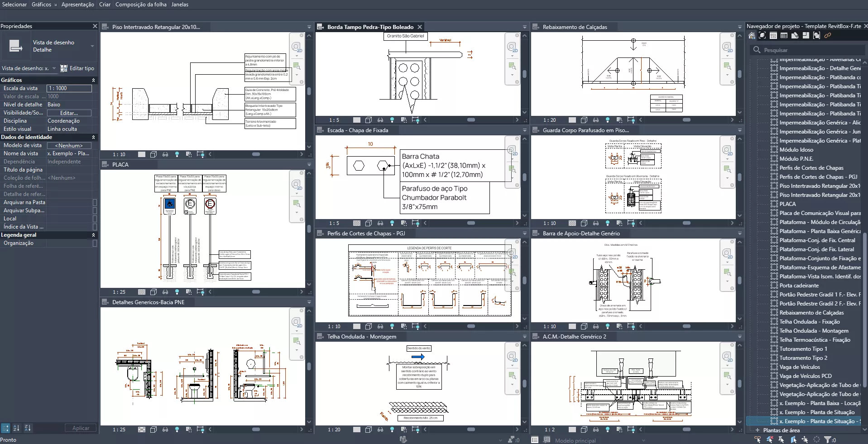The image size is (868, 444).
Task: Check the Arquivar na Pasta checkbox
Action: [95, 202]
